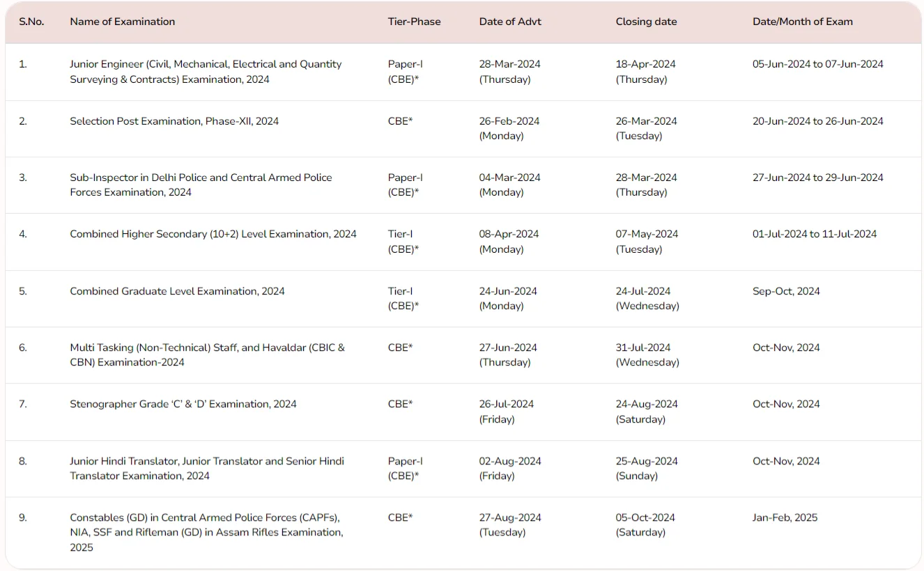Open Selection Post Examination, Phase-XII, 2024

(x=174, y=121)
